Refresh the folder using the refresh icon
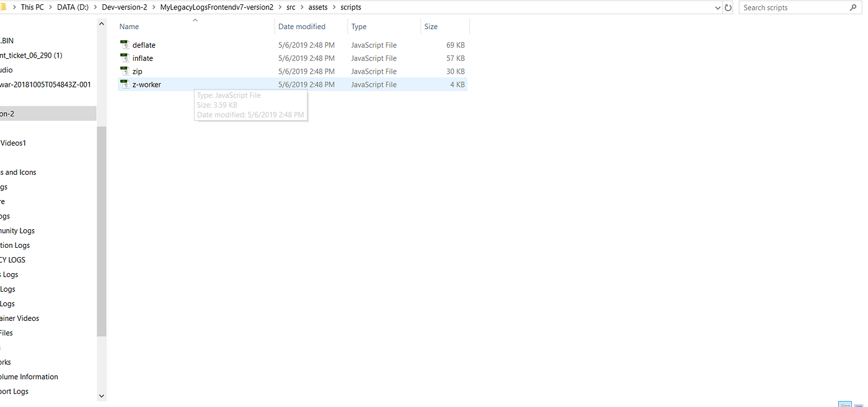 [x=728, y=7]
